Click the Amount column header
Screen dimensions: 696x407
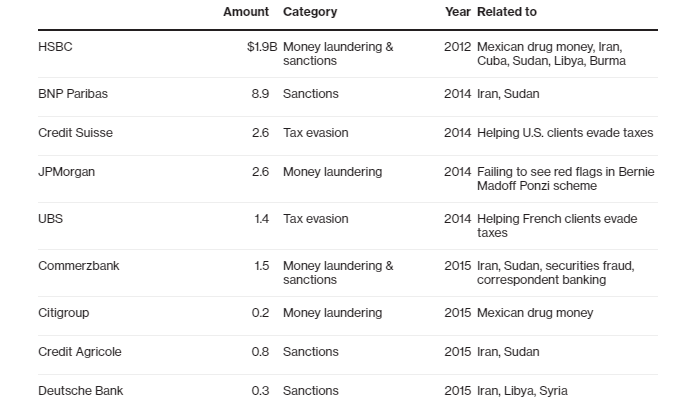(x=246, y=12)
